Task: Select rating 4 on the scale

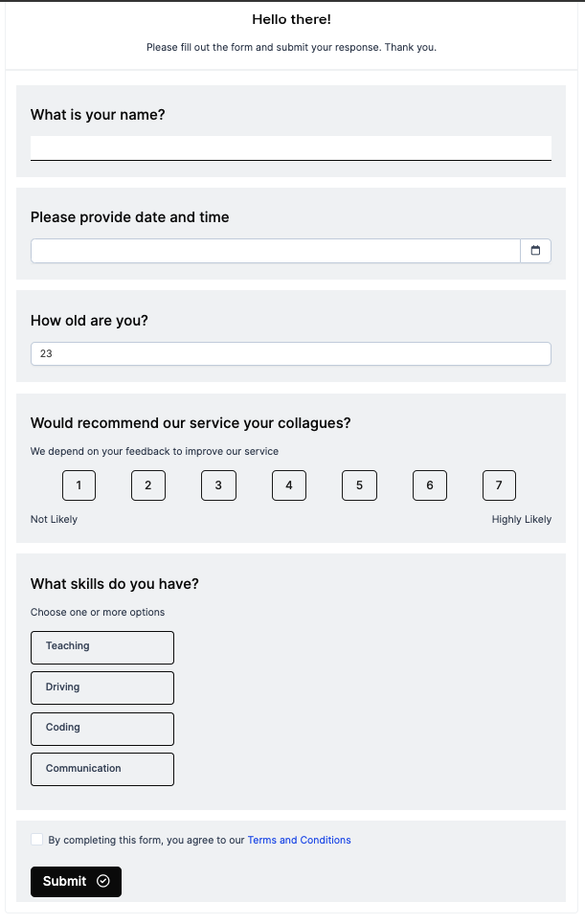Action: click(x=289, y=485)
